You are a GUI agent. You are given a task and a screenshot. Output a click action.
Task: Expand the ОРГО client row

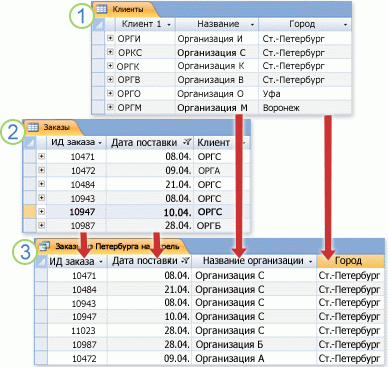(x=110, y=93)
